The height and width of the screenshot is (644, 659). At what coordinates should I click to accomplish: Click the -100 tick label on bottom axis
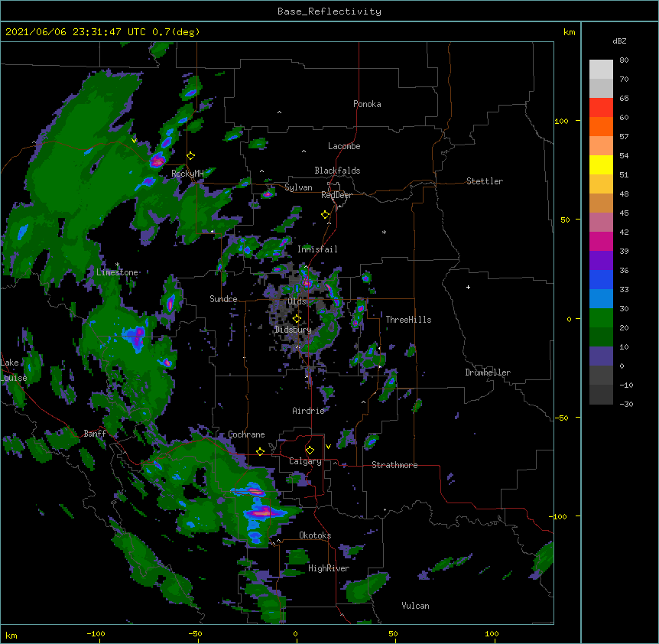point(96,633)
